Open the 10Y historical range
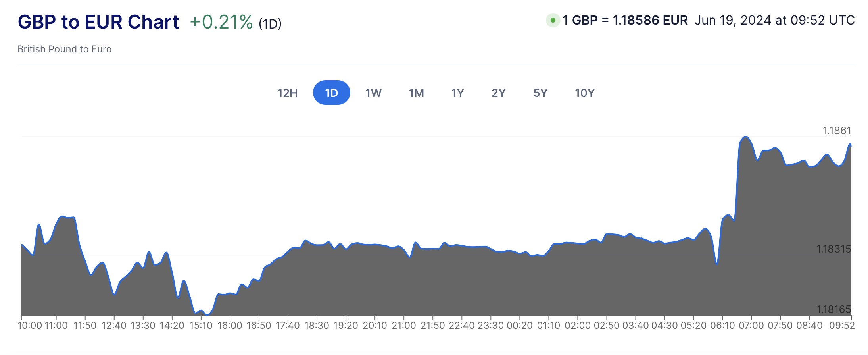The height and width of the screenshot is (355, 868). pyautogui.click(x=584, y=93)
